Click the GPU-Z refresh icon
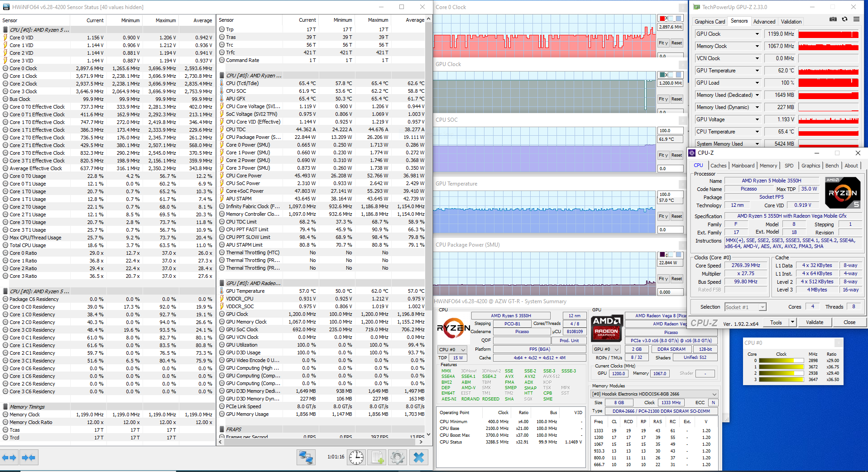 click(x=844, y=19)
